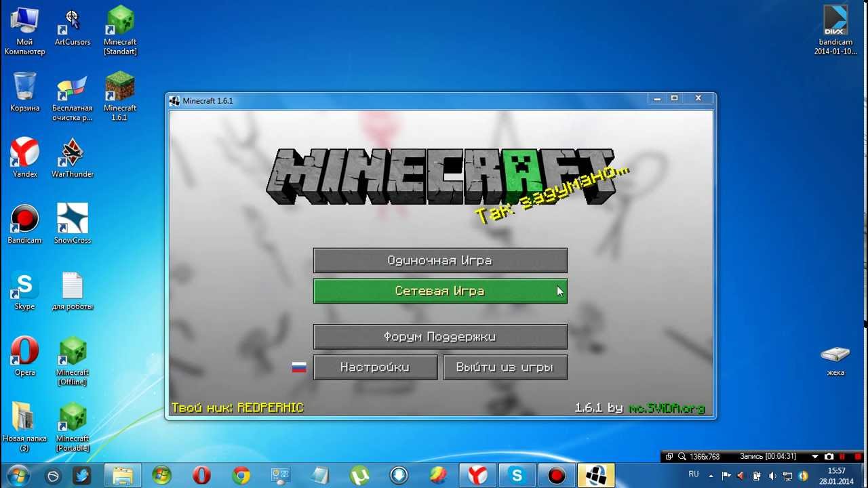This screenshot has height=488, width=868.
Task: Show hidden system tray icons
Action: tap(711, 476)
